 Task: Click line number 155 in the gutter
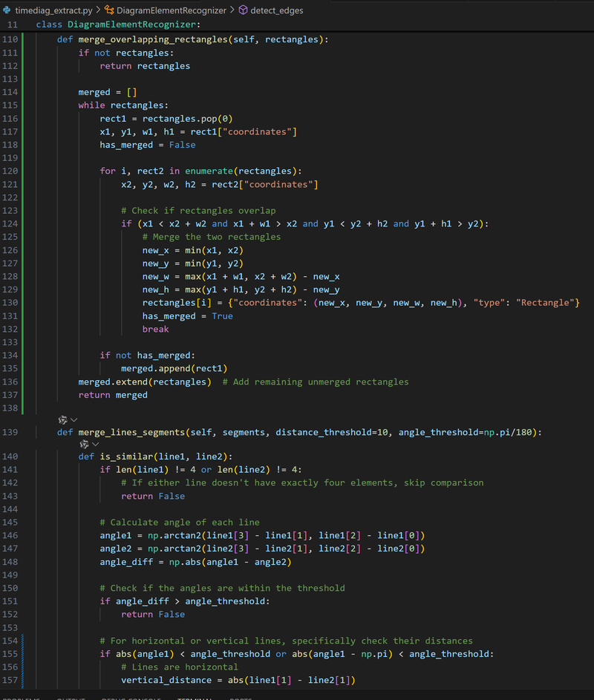click(10, 654)
